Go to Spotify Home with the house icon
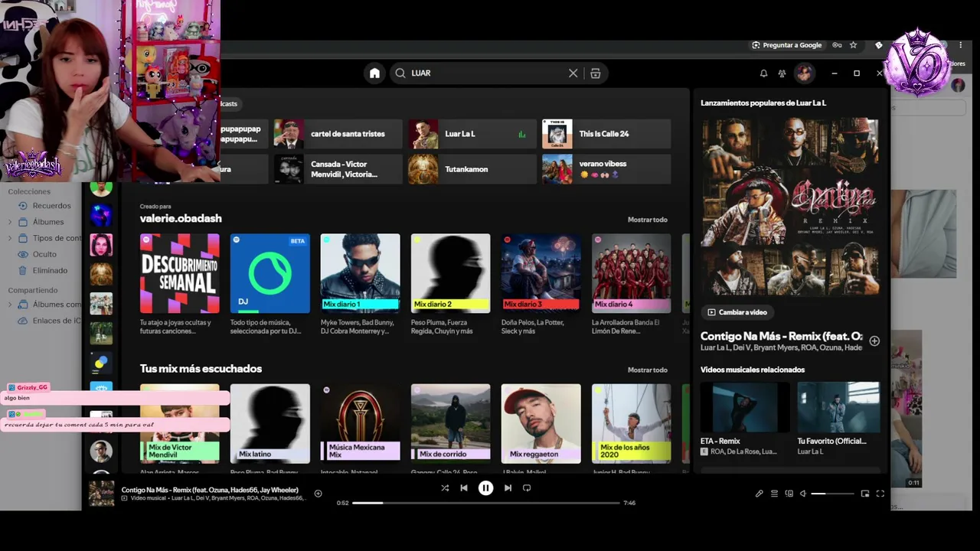The width and height of the screenshot is (980, 551). 374,73
